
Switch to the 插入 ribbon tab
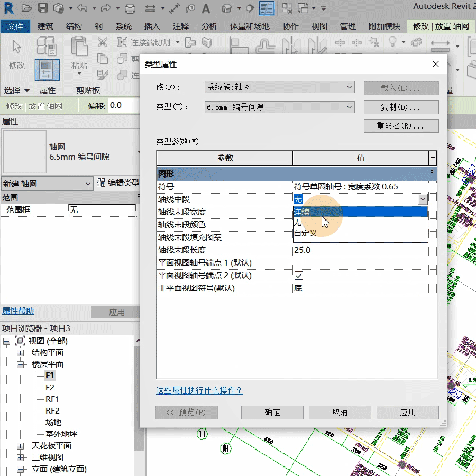[x=152, y=25]
